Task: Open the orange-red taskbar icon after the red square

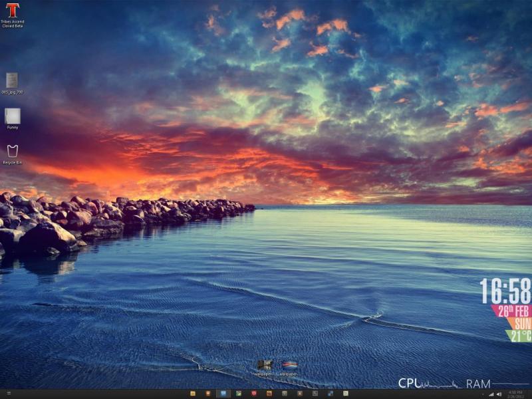Action: [269, 394]
